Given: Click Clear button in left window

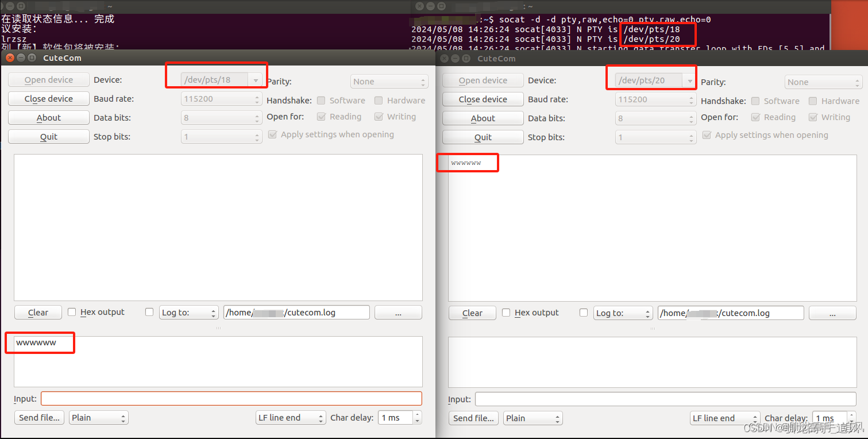Looking at the screenshot, I should pos(38,313).
